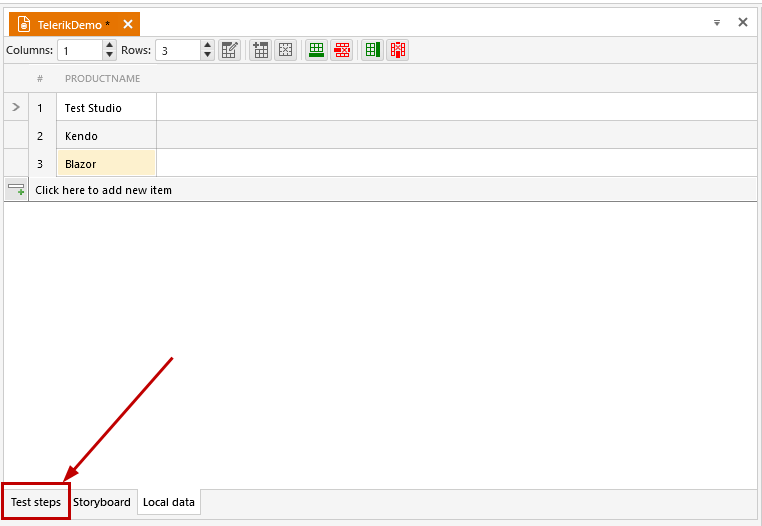Screen dimensions: 762x526
Task: Click the PRODUCTNAME column header
Action: click(103, 79)
